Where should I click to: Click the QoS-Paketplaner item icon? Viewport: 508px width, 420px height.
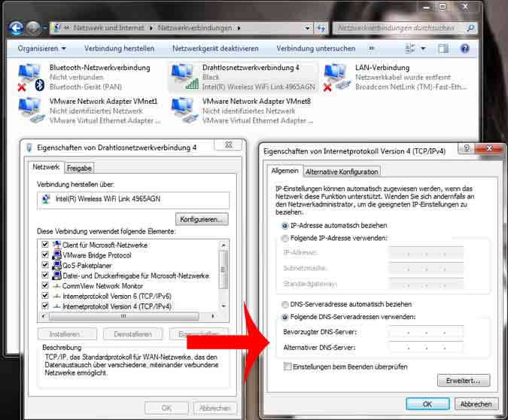[x=56, y=266]
